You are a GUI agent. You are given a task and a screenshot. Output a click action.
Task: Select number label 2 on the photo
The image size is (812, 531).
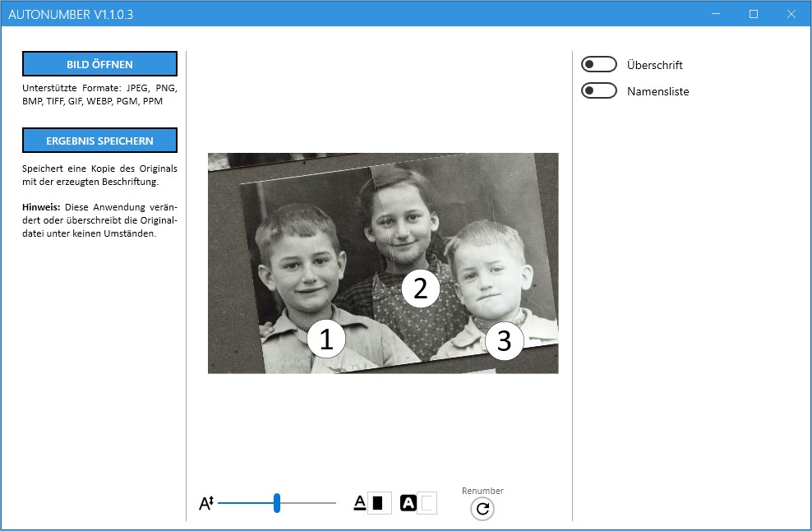click(421, 288)
